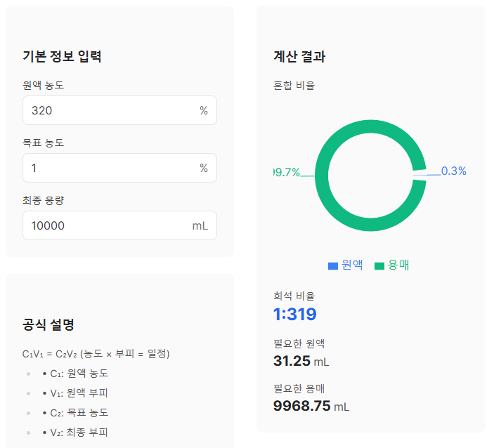Toggle the 원액 legend label
Screen dimensions: 494x448
(x=352, y=265)
